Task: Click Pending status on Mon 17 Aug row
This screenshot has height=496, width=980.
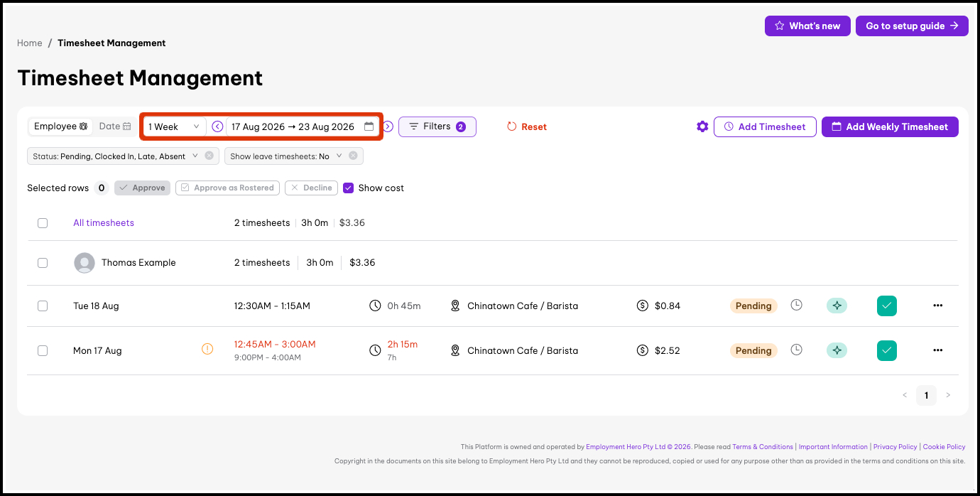Action: tap(753, 350)
